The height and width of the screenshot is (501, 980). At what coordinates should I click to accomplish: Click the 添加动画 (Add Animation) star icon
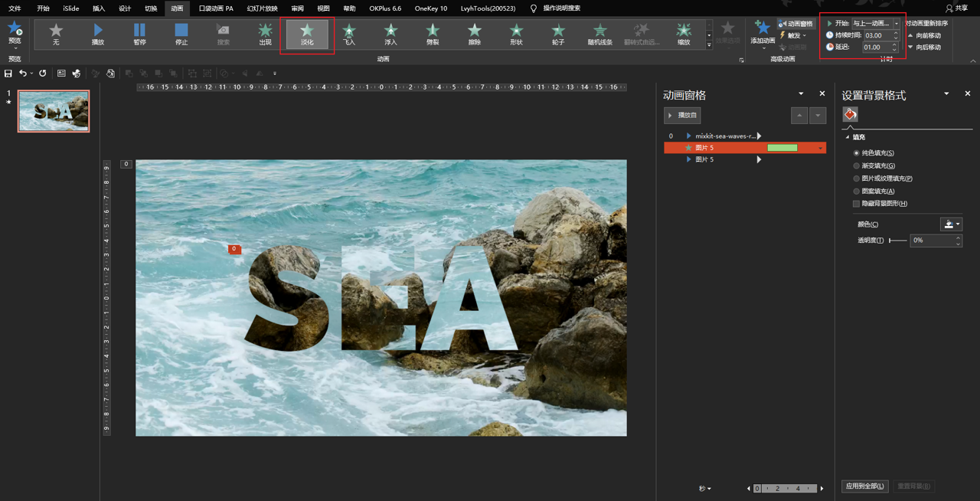coord(763,29)
